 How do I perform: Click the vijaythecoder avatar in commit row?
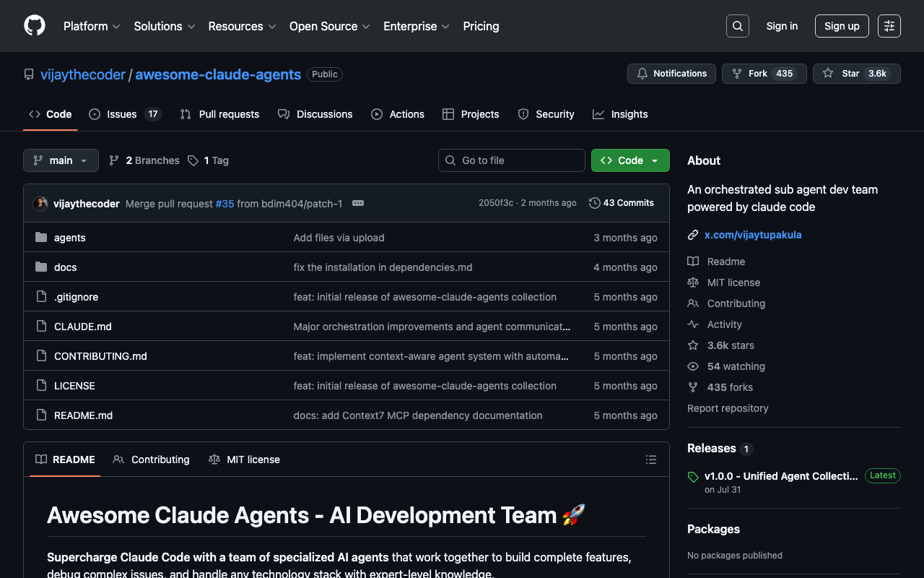pos(40,204)
